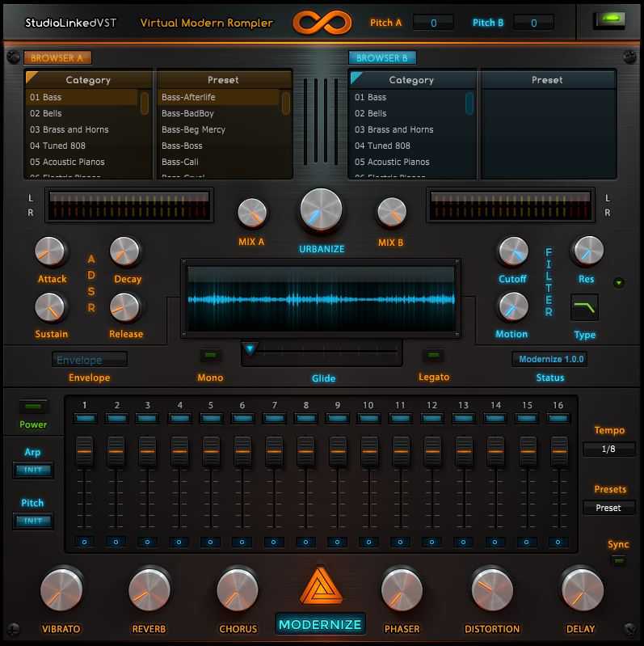Click the MODERNIZE button
This screenshot has height=646, width=644.
[320, 624]
